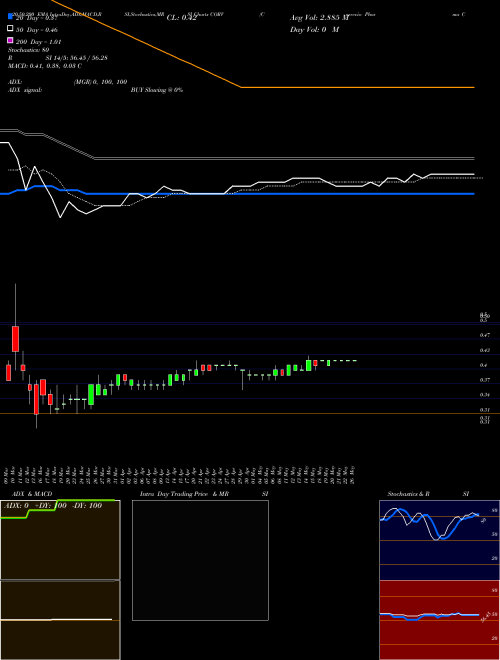Click the 'ADX signal:' label
This screenshot has height=660, width=500.
pyautogui.click(x=25, y=90)
